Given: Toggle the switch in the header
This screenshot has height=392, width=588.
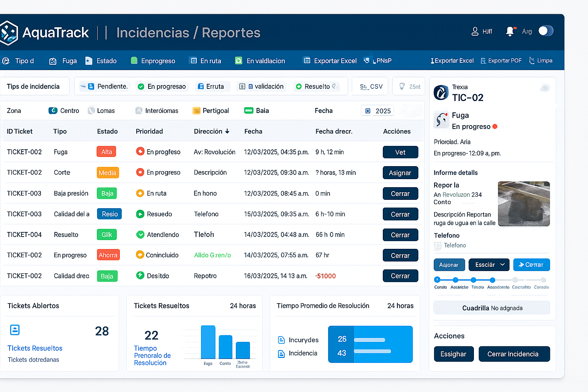Looking at the screenshot, I should click(546, 31).
